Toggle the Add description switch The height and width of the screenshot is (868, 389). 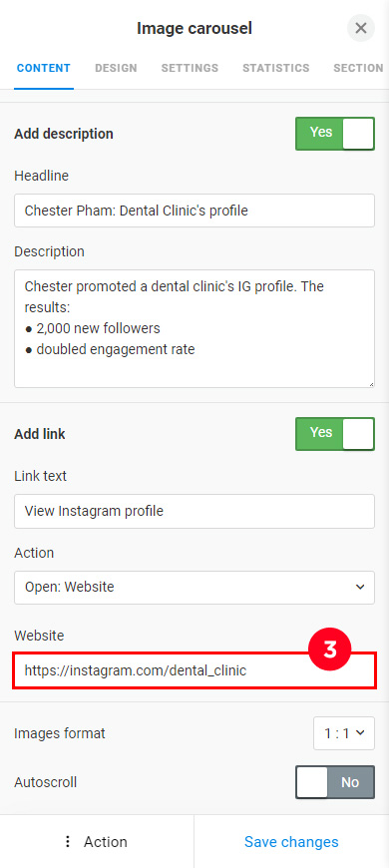pos(335,134)
